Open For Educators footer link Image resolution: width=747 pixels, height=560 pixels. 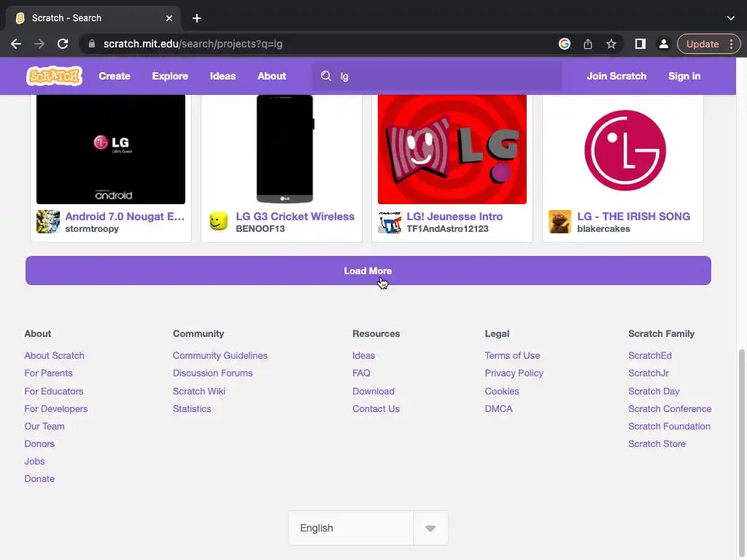[x=54, y=392]
